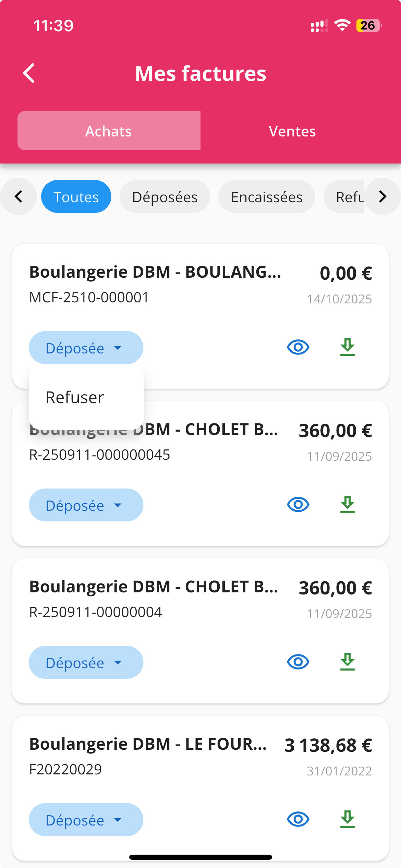
Task: Switch to the Ventes tab
Action: click(x=292, y=131)
